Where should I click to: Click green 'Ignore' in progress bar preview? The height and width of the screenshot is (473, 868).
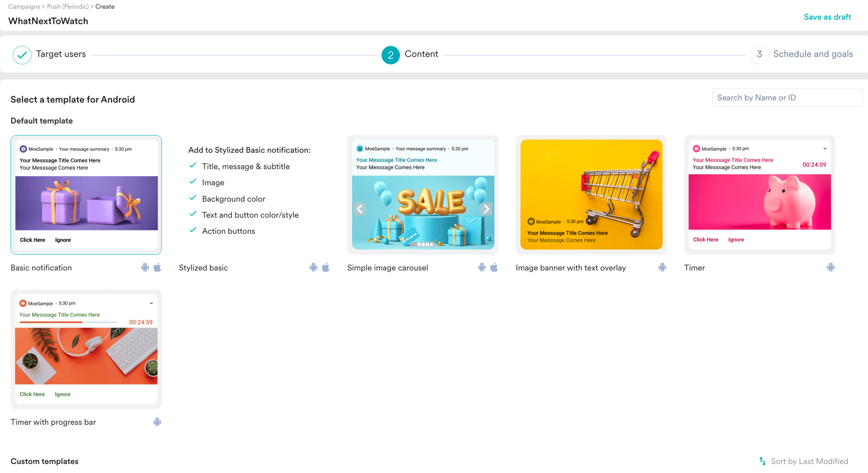(63, 394)
